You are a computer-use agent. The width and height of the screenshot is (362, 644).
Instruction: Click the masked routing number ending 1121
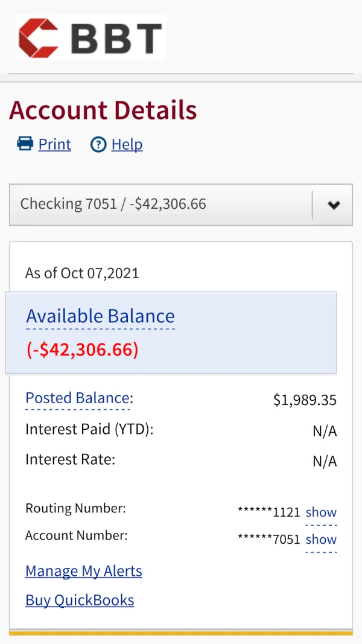[x=269, y=512]
